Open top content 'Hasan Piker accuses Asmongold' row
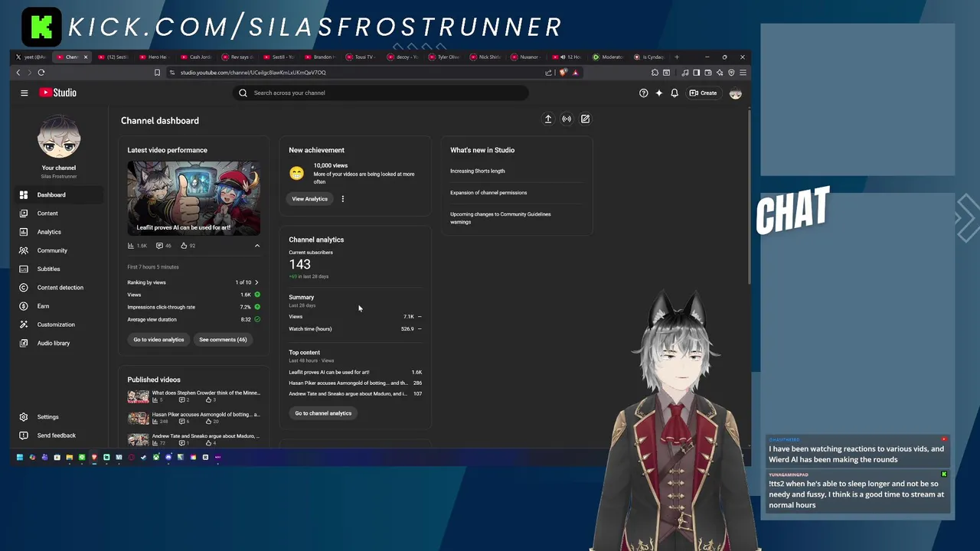This screenshot has height=551, width=980. (355, 383)
